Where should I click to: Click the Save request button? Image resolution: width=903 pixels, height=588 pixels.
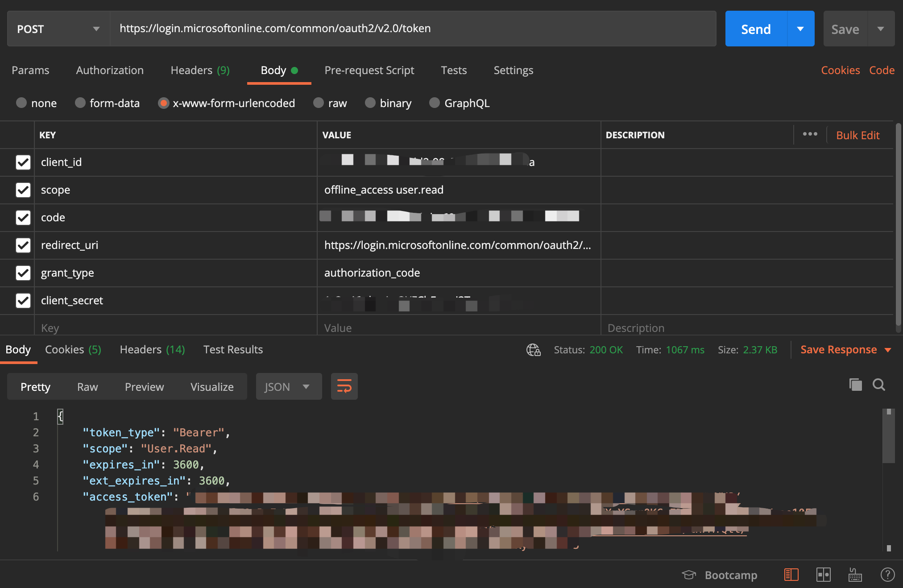tap(845, 29)
